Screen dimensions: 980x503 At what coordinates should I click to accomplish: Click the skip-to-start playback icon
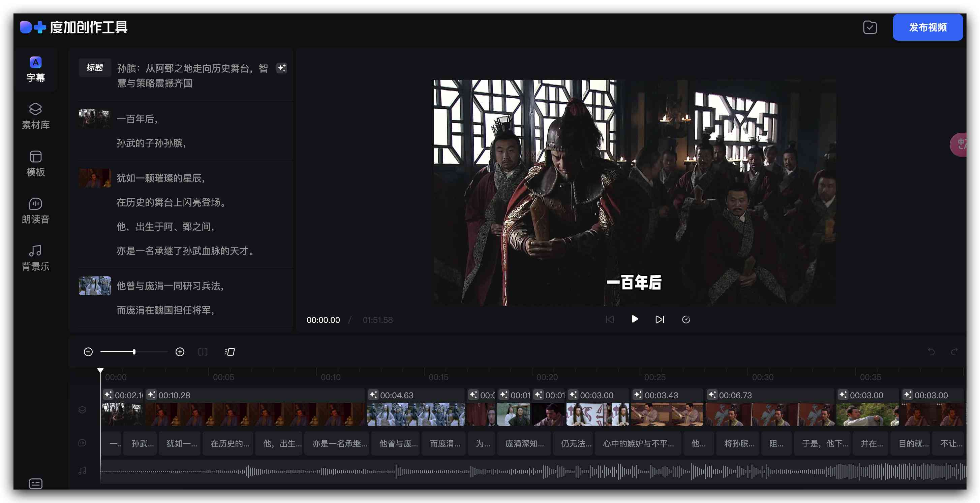click(x=609, y=319)
